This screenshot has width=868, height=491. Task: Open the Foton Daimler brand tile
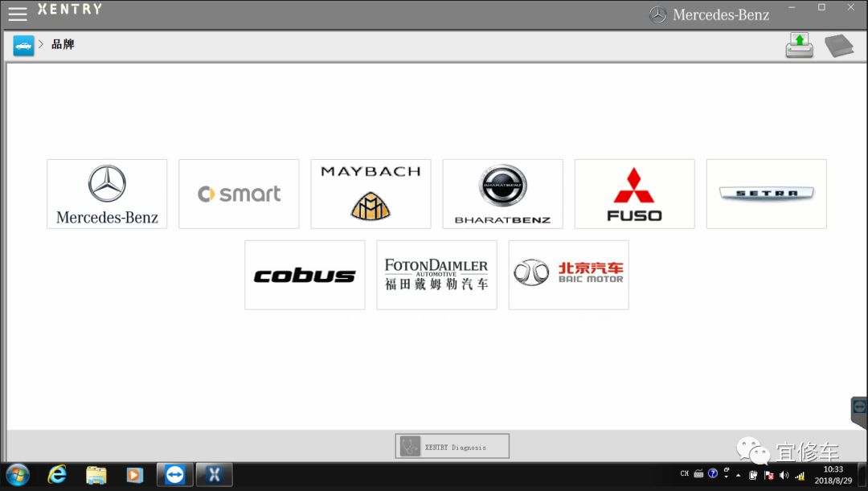coord(436,275)
